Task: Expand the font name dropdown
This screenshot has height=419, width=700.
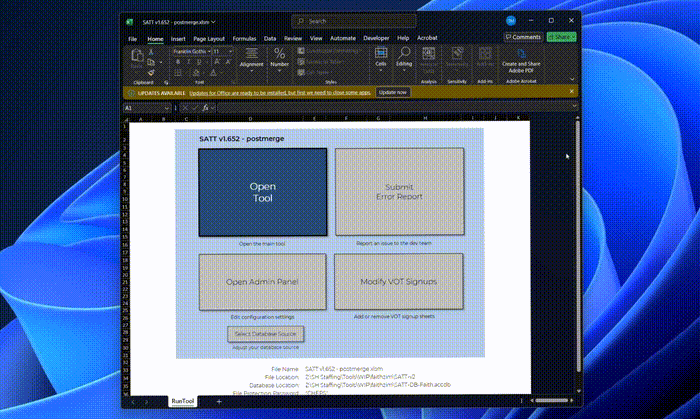Action: 207,50
